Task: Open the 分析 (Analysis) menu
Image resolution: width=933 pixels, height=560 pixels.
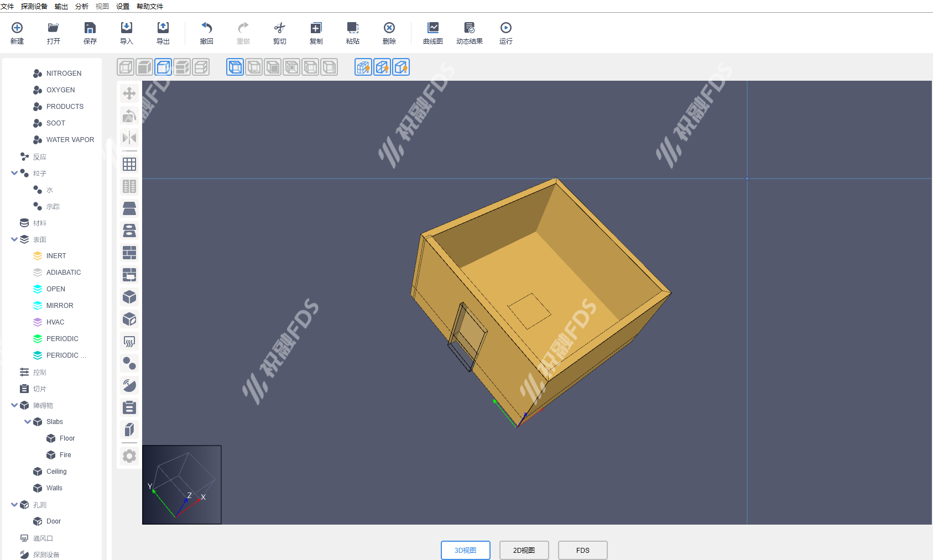Action: (x=81, y=6)
